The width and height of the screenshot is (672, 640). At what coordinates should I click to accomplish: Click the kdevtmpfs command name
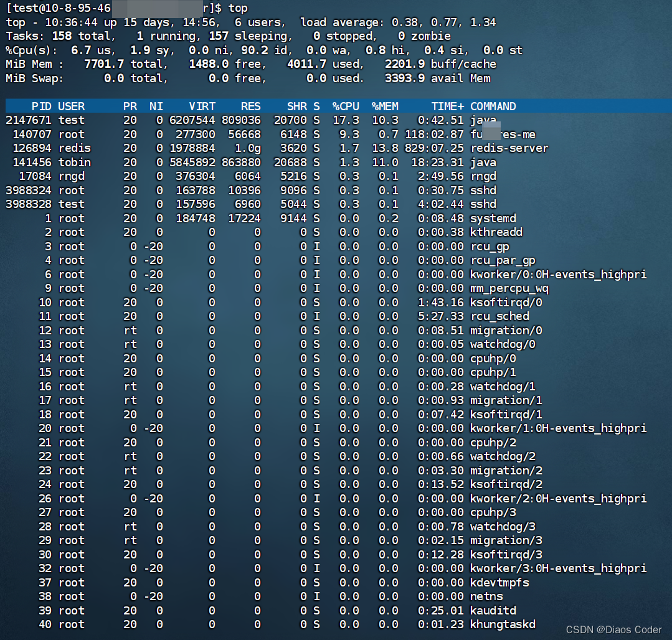click(x=499, y=583)
